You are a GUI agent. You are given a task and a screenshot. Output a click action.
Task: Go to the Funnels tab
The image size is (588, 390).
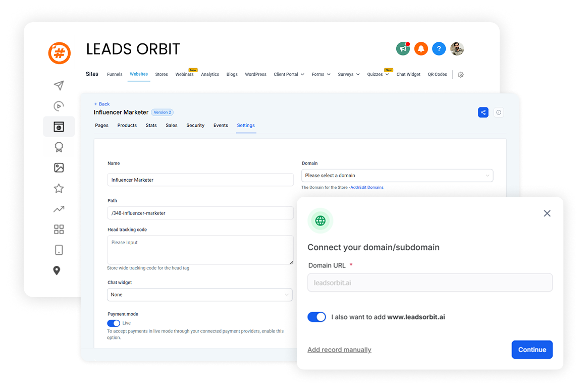pos(115,74)
